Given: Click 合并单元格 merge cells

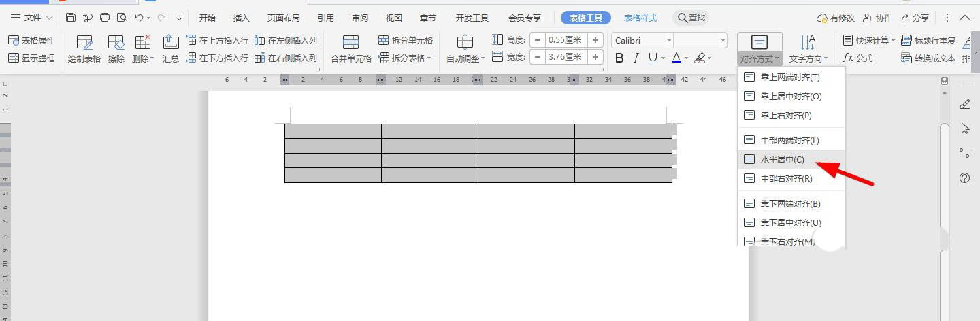Looking at the screenshot, I should pyautogui.click(x=351, y=49).
